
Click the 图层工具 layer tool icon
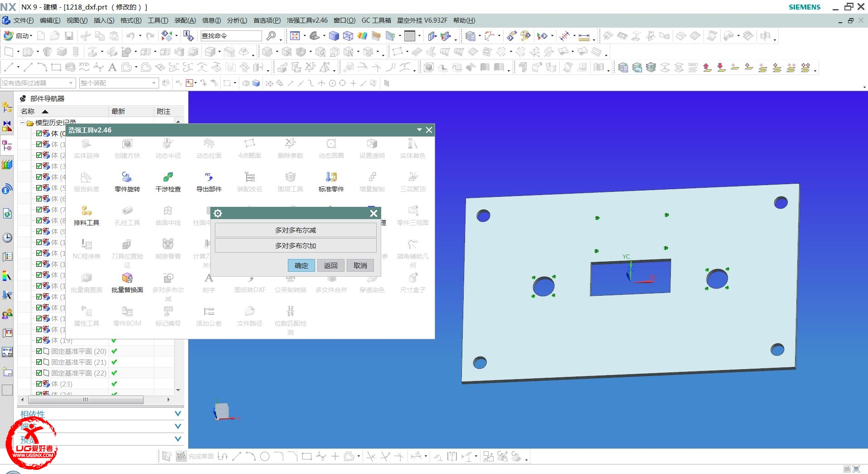click(290, 177)
